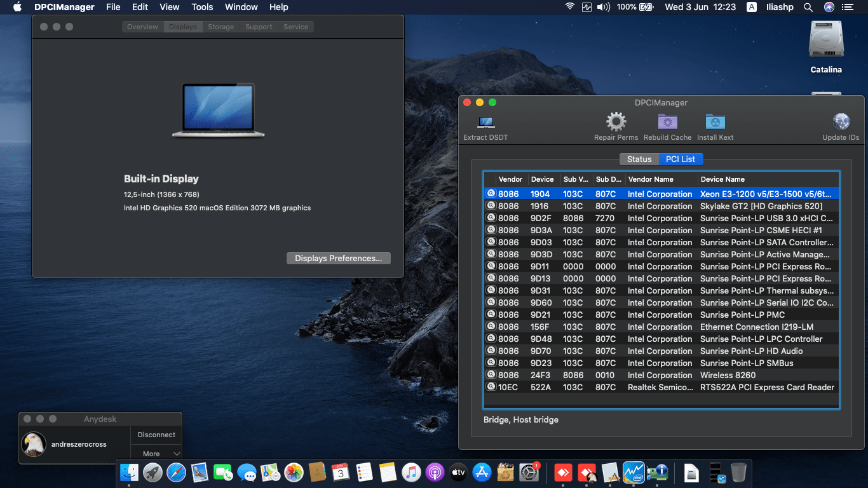Click Disconnect in the Anydesk panel
The height and width of the screenshot is (488, 868).
(156, 435)
